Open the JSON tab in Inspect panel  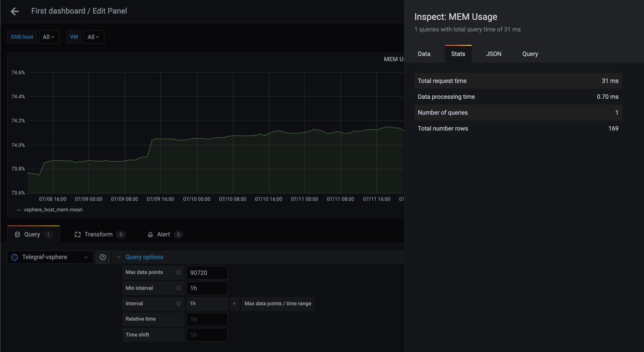[494, 54]
